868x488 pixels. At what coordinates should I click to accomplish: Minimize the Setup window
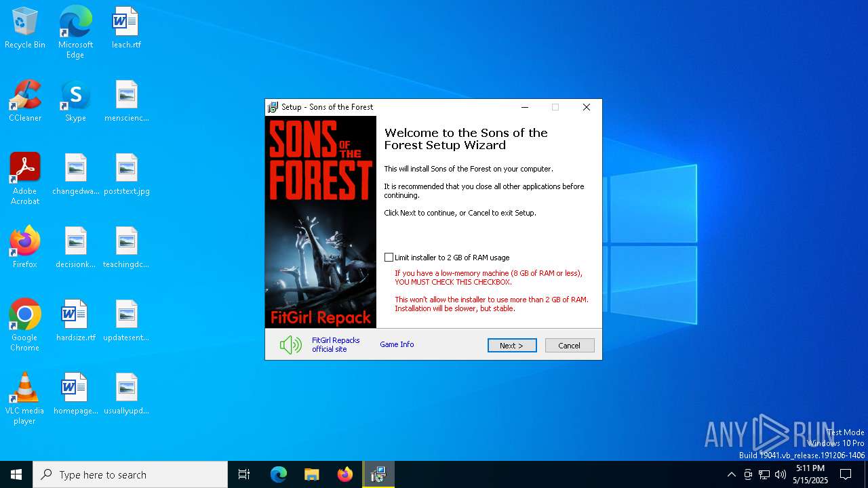525,107
